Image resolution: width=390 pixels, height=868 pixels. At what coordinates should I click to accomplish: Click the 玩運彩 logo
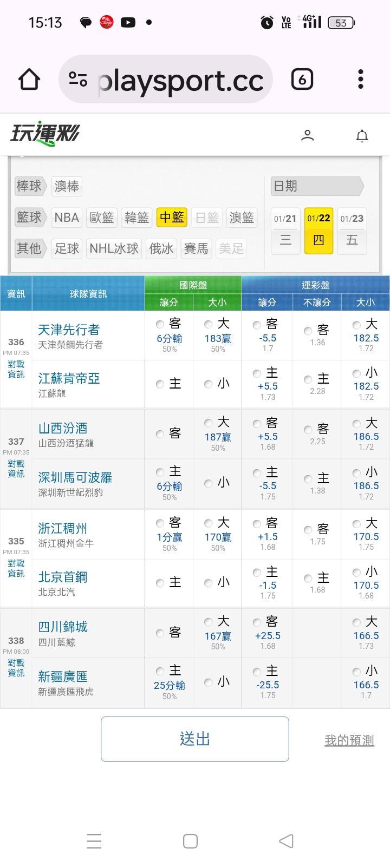[x=45, y=134]
